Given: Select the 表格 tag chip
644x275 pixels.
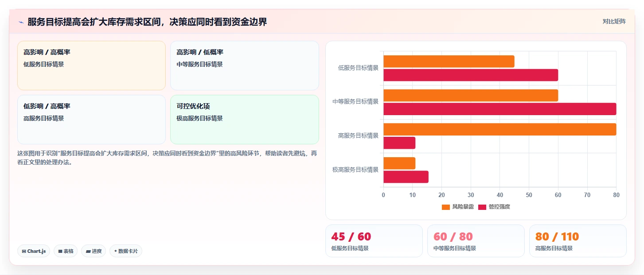Looking at the screenshot, I should 66,251.
